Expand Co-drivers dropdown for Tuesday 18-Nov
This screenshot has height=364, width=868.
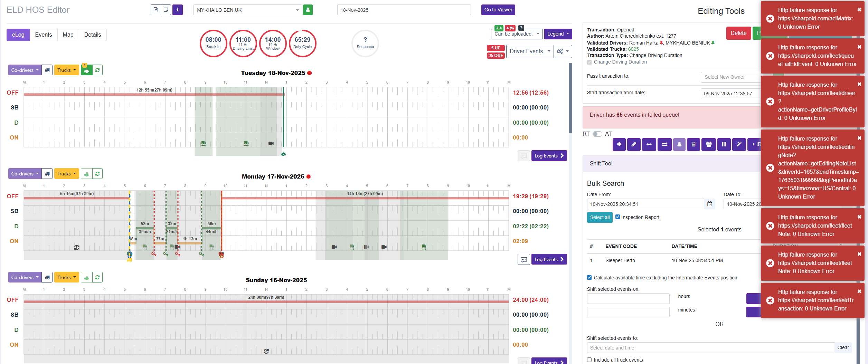pyautogui.click(x=25, y=70)
